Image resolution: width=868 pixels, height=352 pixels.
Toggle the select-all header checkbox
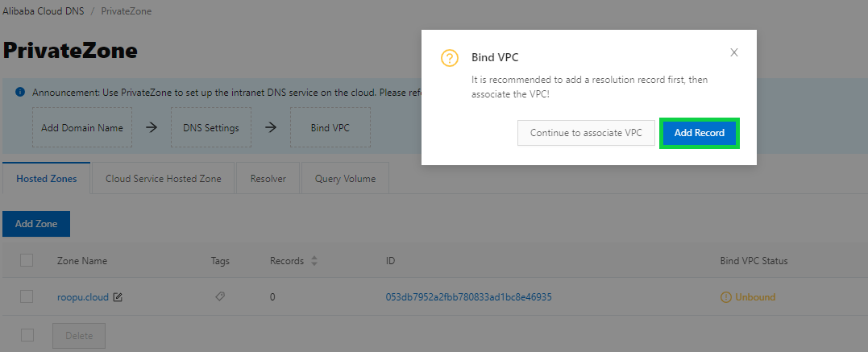coord(27,260)
